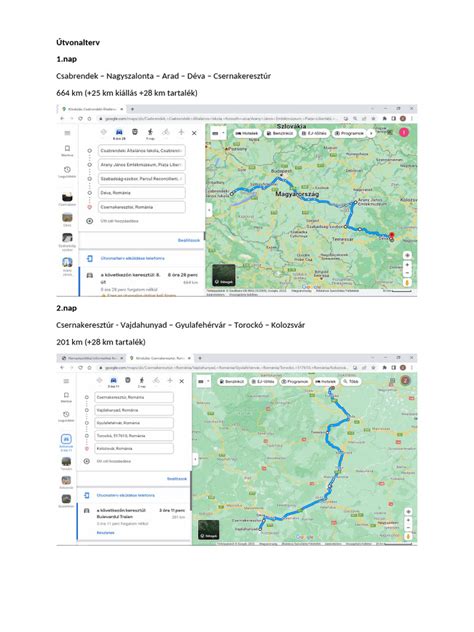Viewport: 474px width, 632px height.
Task: Edit the Gyulafehérvár, Románia stop field
Action: [134, 423]
